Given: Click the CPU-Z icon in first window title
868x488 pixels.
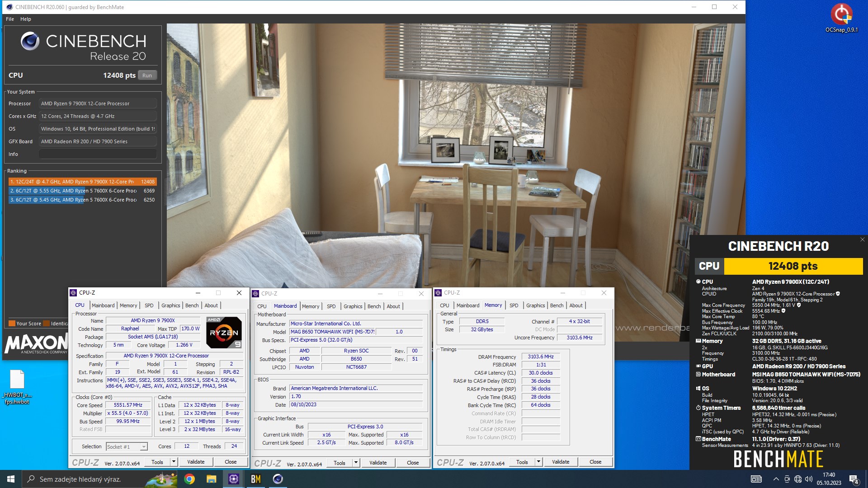Looking at the screenshot, I should click(73, 293).
